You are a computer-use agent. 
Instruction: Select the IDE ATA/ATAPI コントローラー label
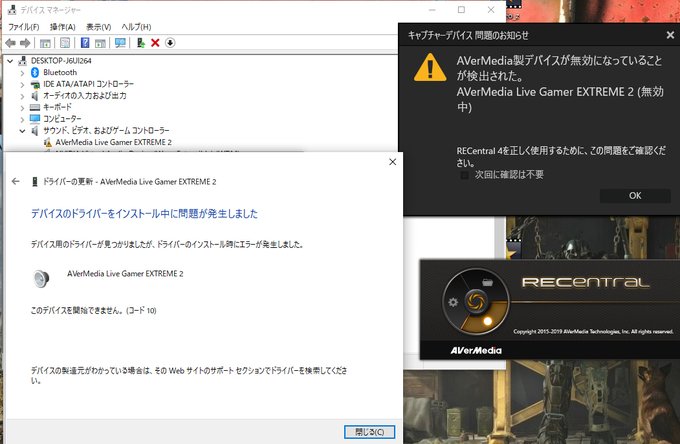(x=88, y=84)
